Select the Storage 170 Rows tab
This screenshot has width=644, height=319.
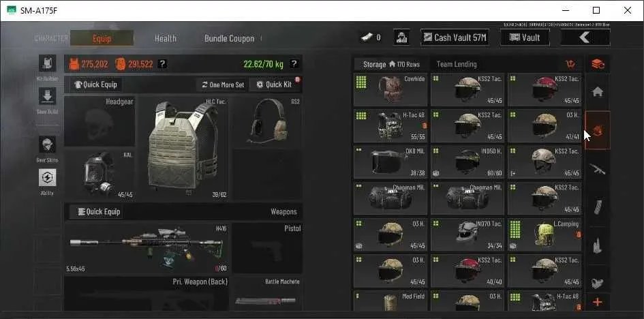coord(391,65)
